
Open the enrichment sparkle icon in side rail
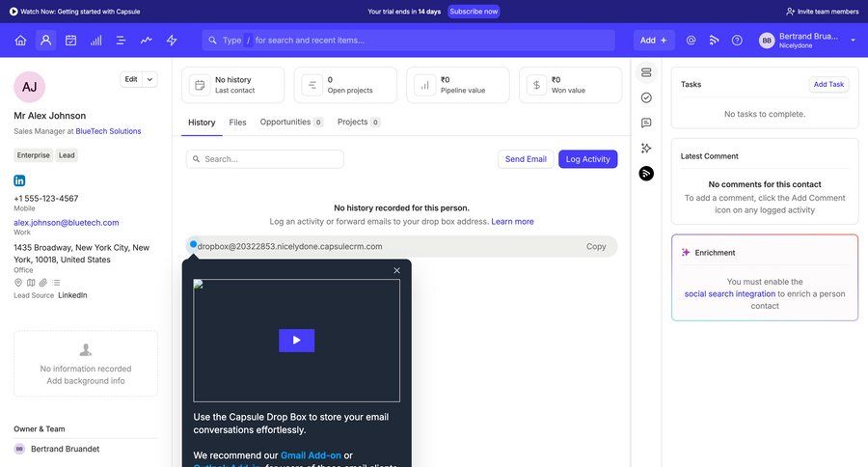[x=646, y=148]
